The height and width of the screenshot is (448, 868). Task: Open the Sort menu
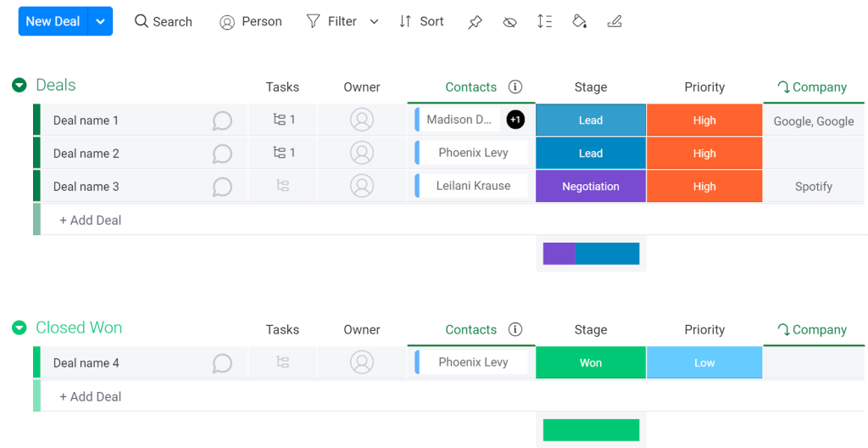422,21
